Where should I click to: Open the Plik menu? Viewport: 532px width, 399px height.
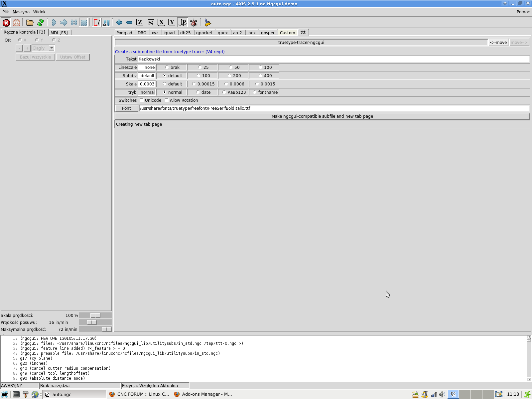(x=6, y=12)
